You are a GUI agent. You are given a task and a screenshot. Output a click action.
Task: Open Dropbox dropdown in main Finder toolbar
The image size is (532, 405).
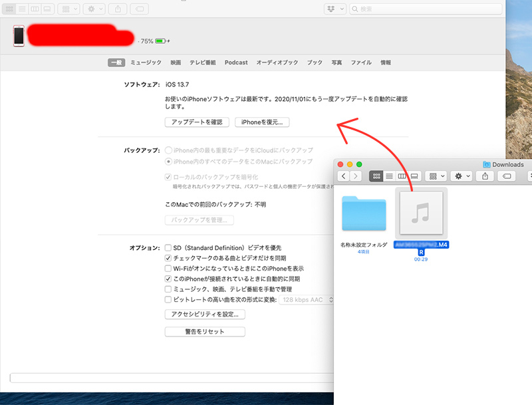(x=335, y=9)
